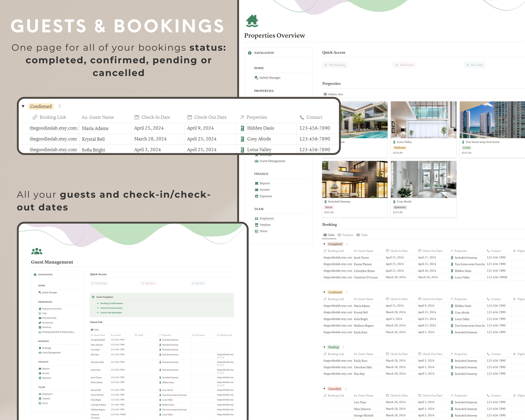Click New Booking button on Properties Overview page
525x420 pixels.
[x=335, y=65]
